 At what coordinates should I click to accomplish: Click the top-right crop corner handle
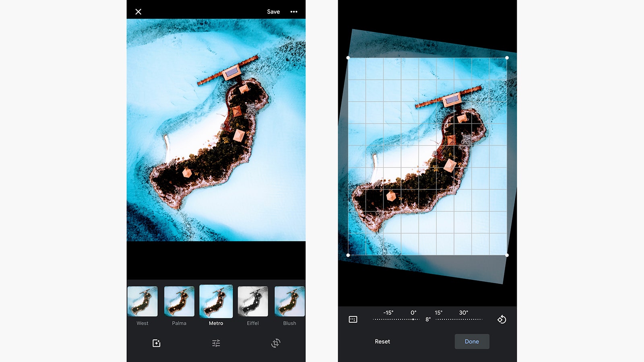pos(507,58)
